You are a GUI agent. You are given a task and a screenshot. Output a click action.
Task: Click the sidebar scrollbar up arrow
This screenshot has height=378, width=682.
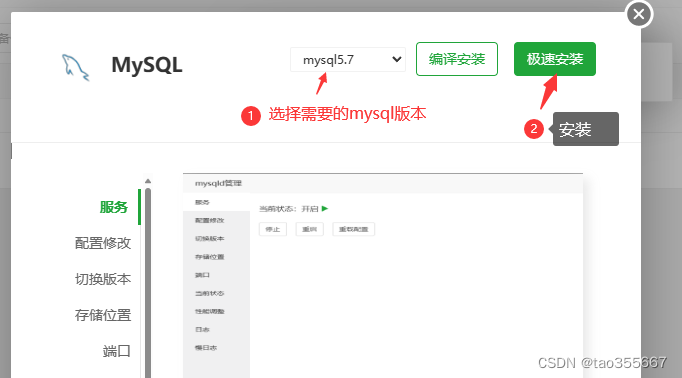(148, 181)
